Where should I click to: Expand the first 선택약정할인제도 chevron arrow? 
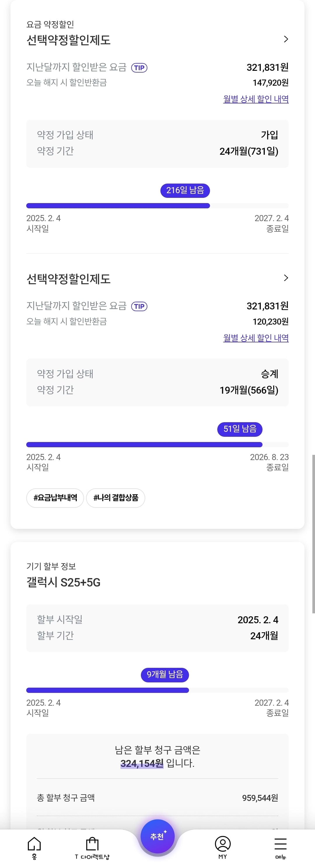click(x=286, y=39)
